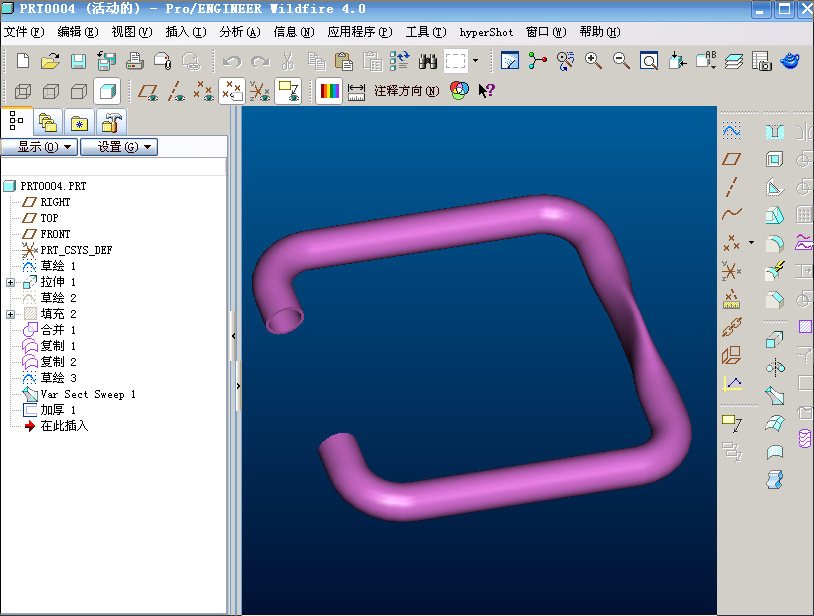
Task: Click the right arrow on panel divider
Action: pyautogui.click(x=238, y=386)
